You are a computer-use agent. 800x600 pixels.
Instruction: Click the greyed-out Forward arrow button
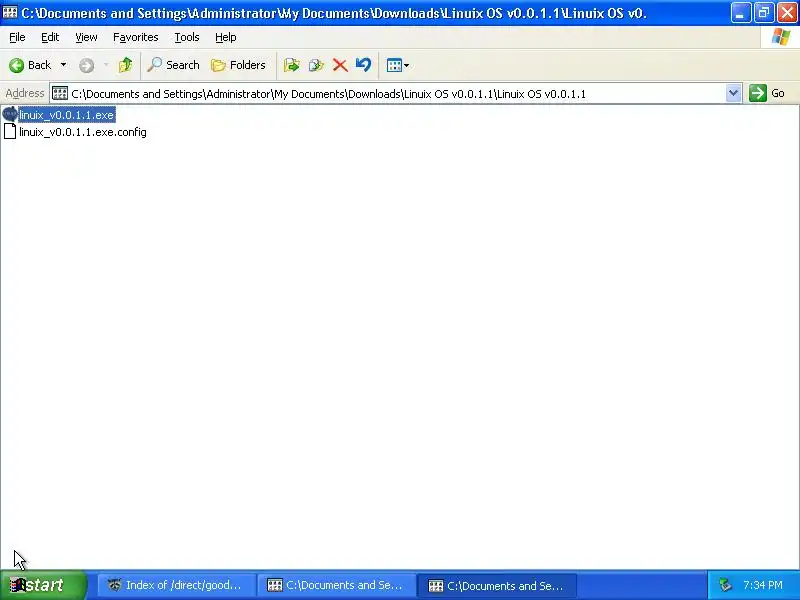coord(86,65)
